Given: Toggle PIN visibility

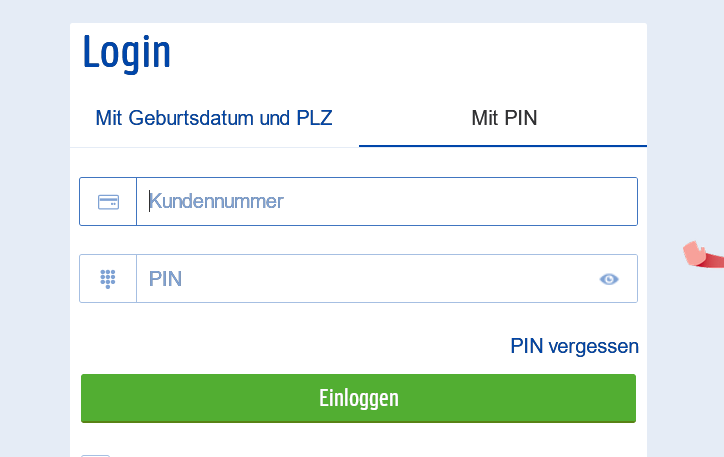Looking at the screenshot, I should tap(609, 279).
